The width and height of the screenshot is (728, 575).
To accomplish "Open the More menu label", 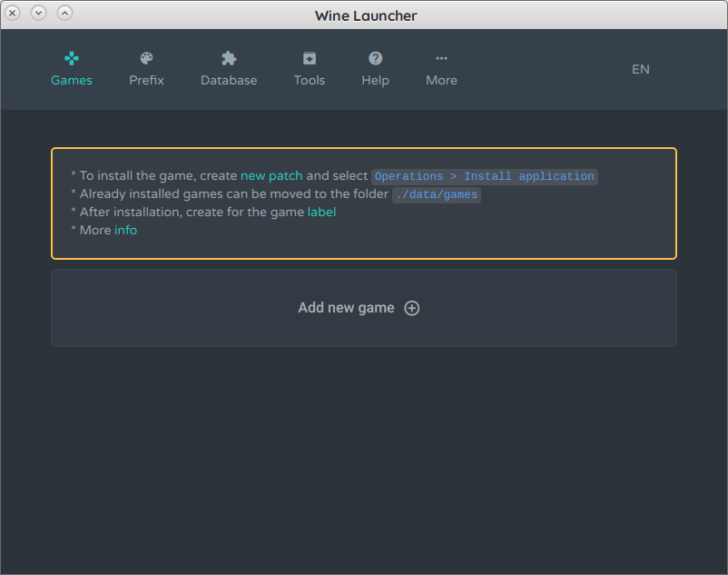I will pos(441,80).
